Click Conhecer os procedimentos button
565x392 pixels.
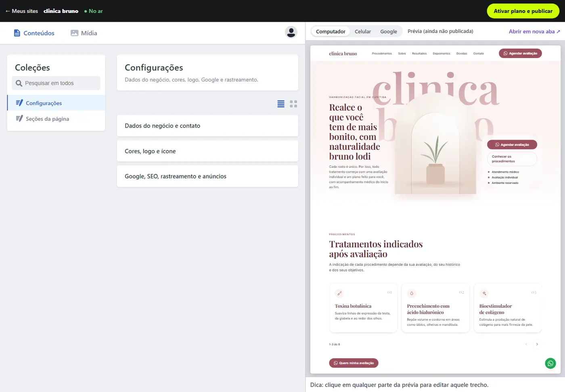point(512,159)
